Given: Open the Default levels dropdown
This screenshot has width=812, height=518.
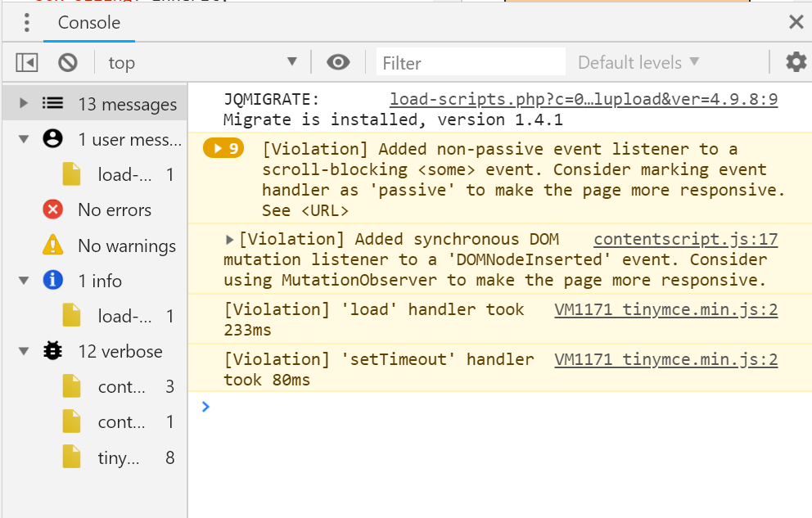Looking at the screenshot, I should point(638,63).
